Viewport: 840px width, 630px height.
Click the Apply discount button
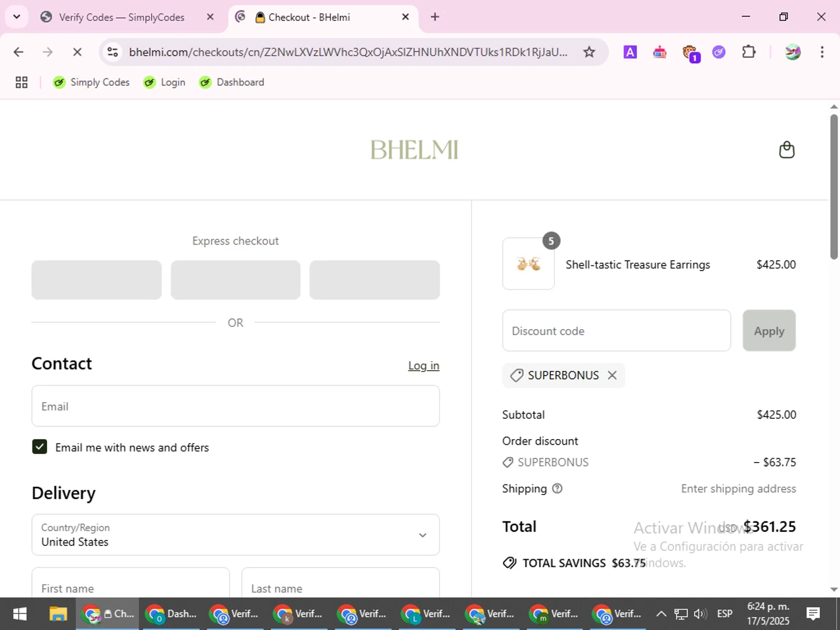pos(769,330)
